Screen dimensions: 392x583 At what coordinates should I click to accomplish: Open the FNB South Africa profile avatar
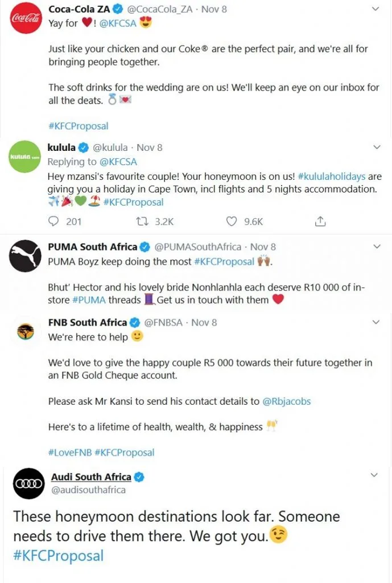[25, 331]
